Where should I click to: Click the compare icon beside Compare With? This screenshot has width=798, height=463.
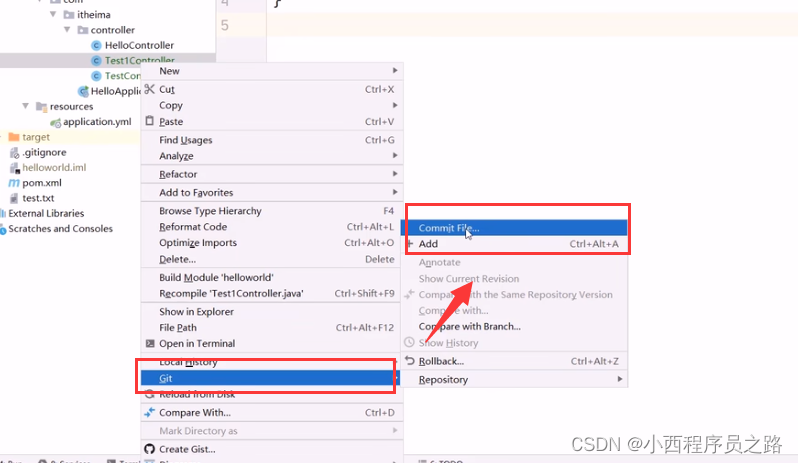(x=149, y=412)
